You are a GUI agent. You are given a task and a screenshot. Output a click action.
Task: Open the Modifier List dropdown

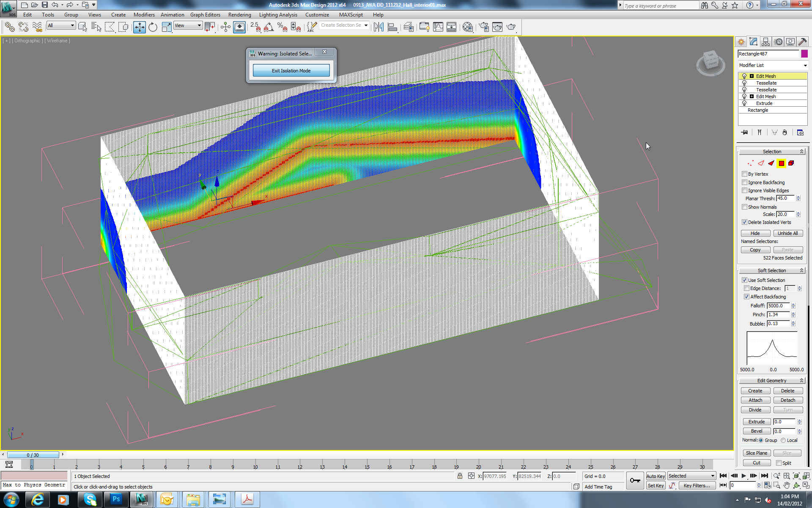(773, 65)
